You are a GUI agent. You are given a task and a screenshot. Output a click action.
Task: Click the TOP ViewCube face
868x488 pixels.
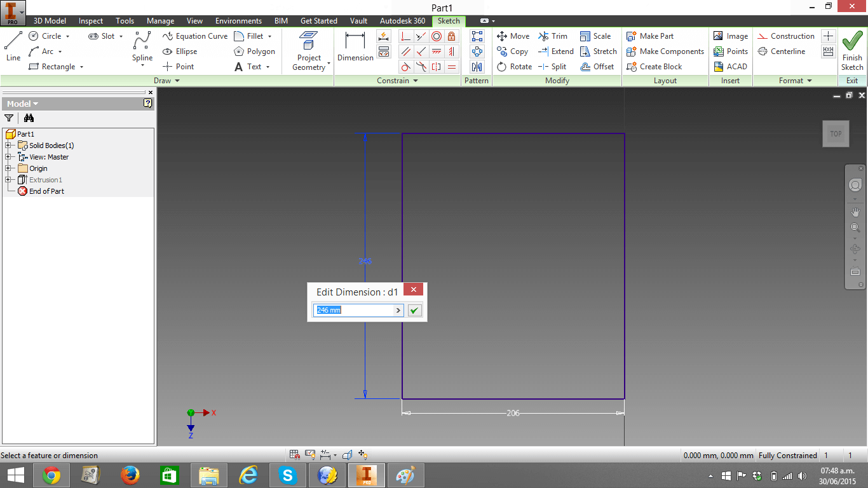point(836,133)
